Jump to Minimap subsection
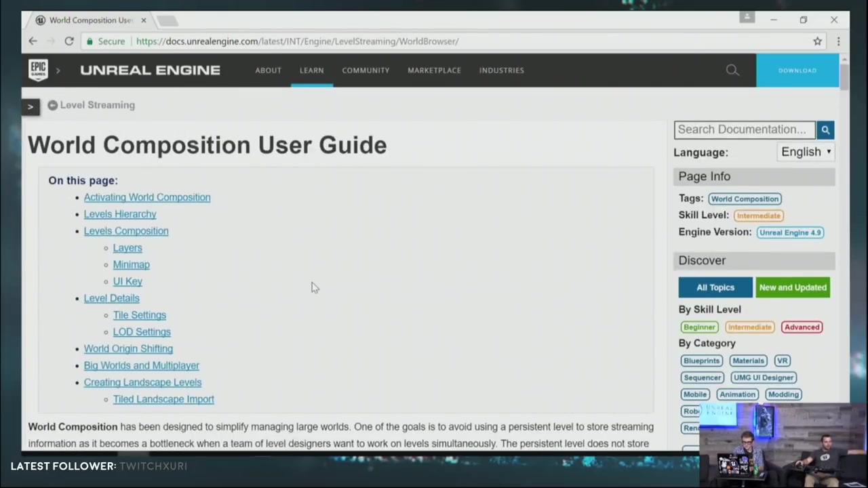The height and width of the screenshot is (488, 868). [x=132, y=264]
